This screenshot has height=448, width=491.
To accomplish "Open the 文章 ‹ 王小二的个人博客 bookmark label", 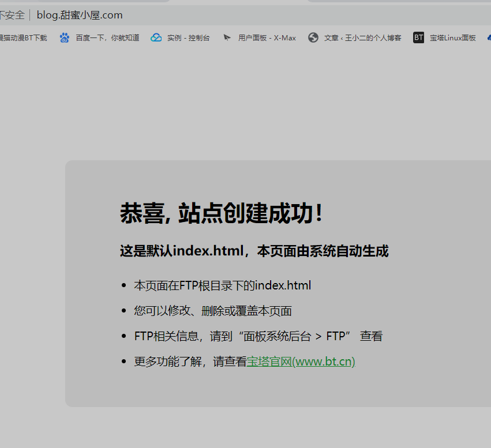I will point(362,38).
